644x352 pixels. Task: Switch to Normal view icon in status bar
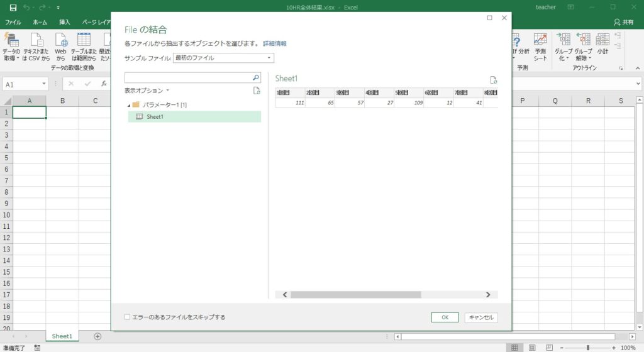click(514, 348)
